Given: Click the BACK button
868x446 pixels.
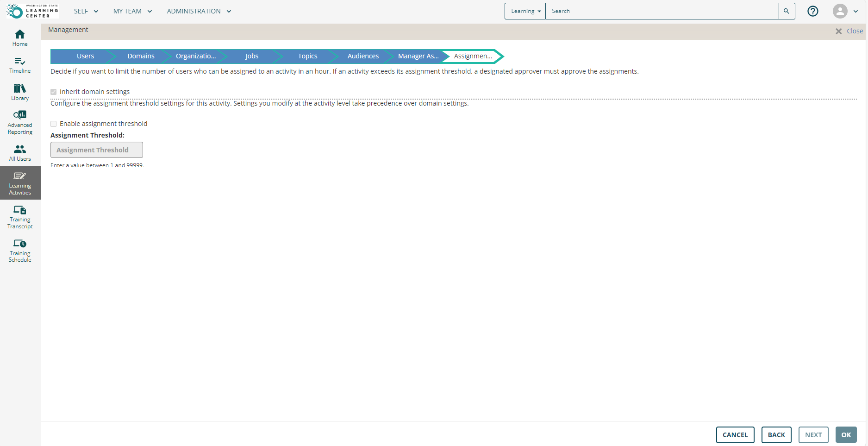Looking at the screenshot, I should point(776,435).
